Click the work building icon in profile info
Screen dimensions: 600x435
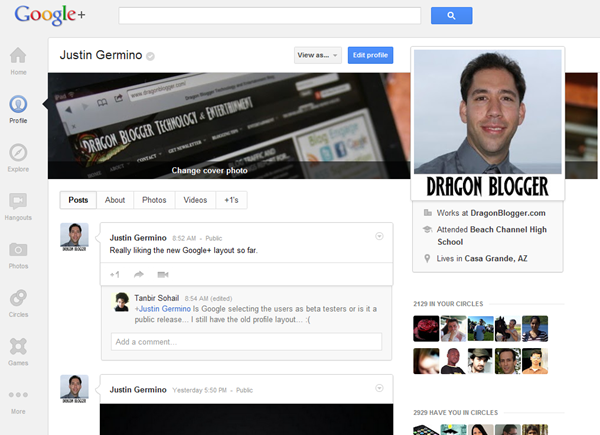point(427,213)
